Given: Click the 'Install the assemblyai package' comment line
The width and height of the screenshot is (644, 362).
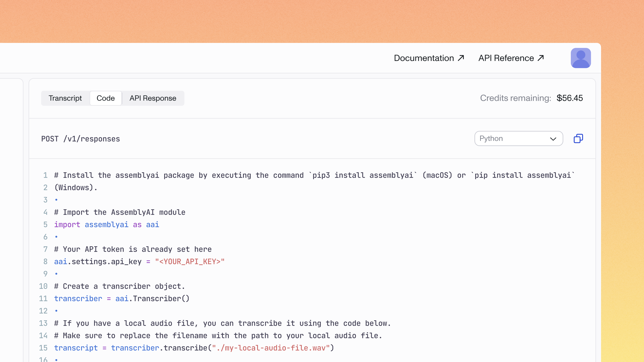Looking at the screenshot, I should [314, 175].
